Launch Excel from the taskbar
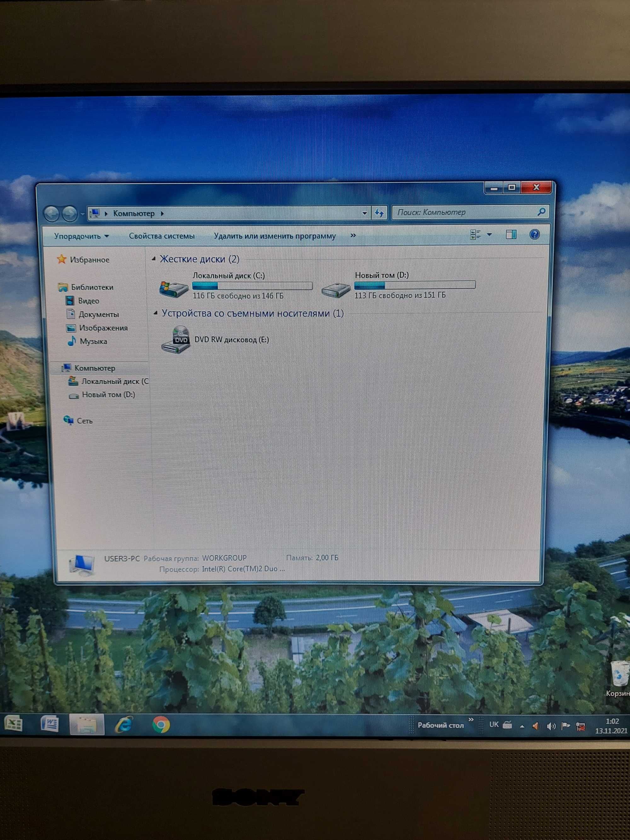This screenshot has width=630, height=840. coord(14,724)
